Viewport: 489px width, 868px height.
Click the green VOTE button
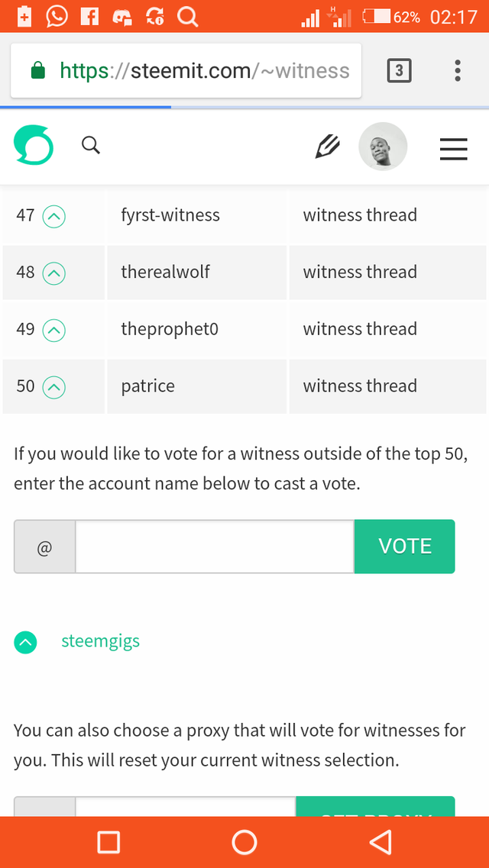[405, 547]
